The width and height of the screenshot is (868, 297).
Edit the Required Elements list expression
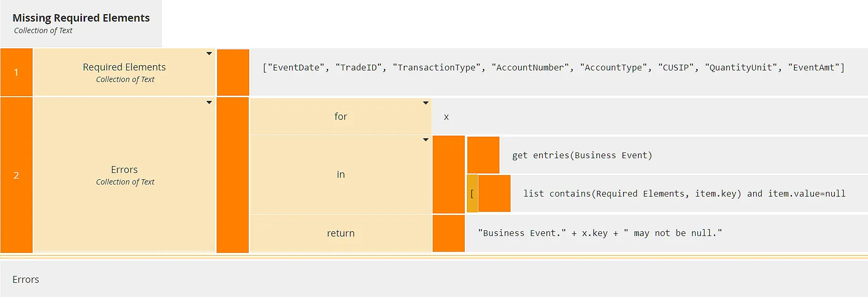pos(553,67)
